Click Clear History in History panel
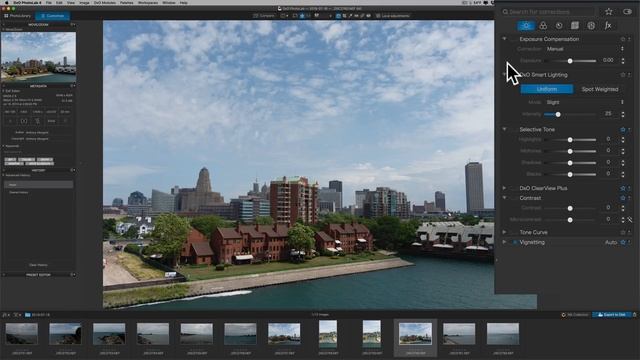 (38, 265)
